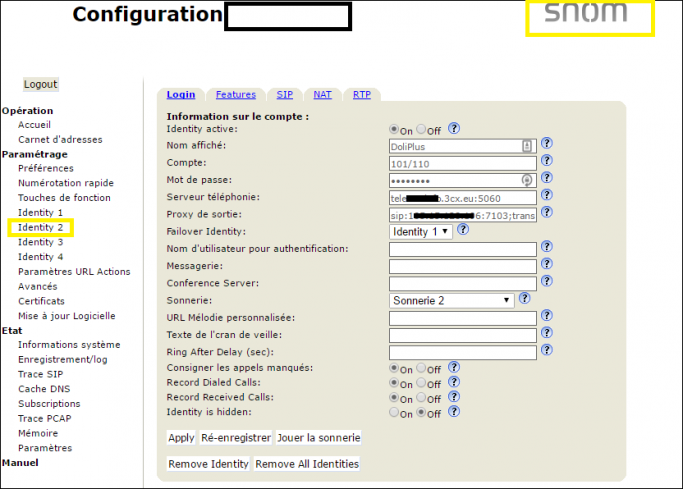Open help for Nom d'utilisateur pour authentification
The height and width of the screenshot is (489, 683).
click(547, 246)
